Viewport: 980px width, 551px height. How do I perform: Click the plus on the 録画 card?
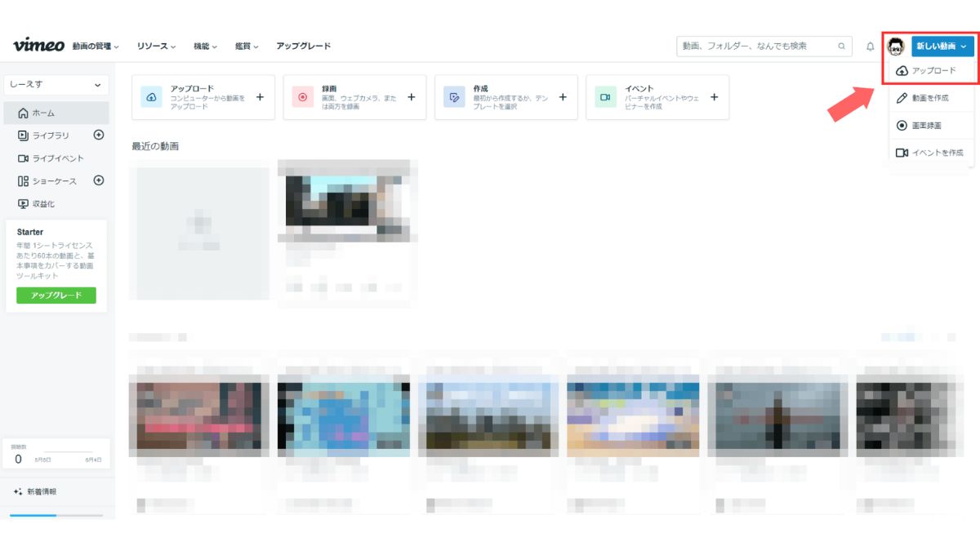[x=411, y=97]
